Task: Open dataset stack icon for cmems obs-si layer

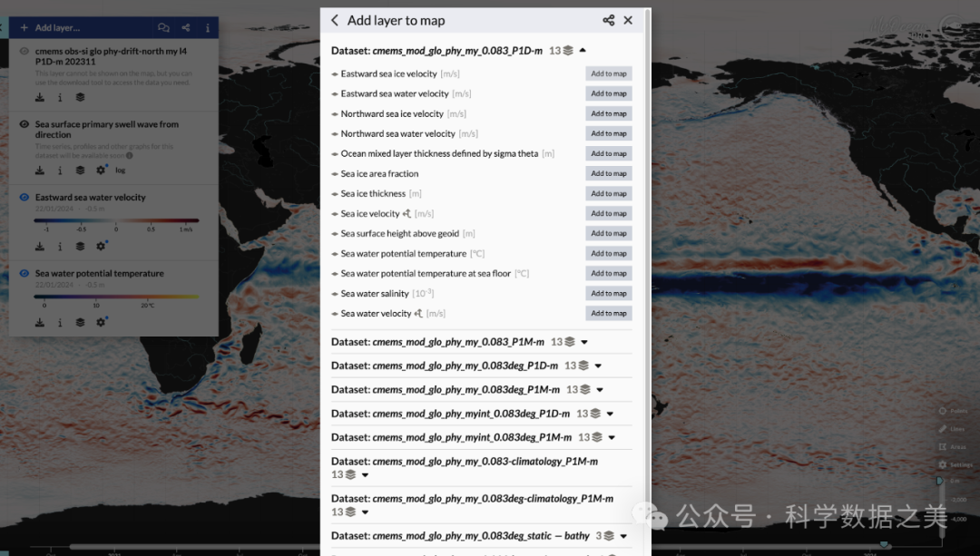Action: pyautogui.click(x=80, y=97)
